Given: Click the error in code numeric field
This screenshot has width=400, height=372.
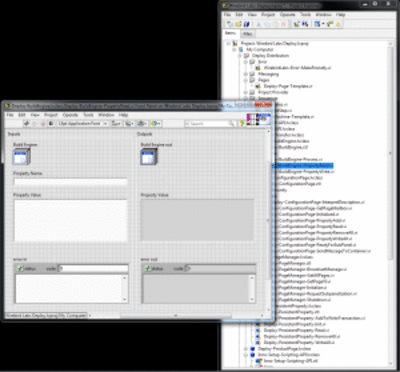Looking at the screenshot, I should (93, 268).
